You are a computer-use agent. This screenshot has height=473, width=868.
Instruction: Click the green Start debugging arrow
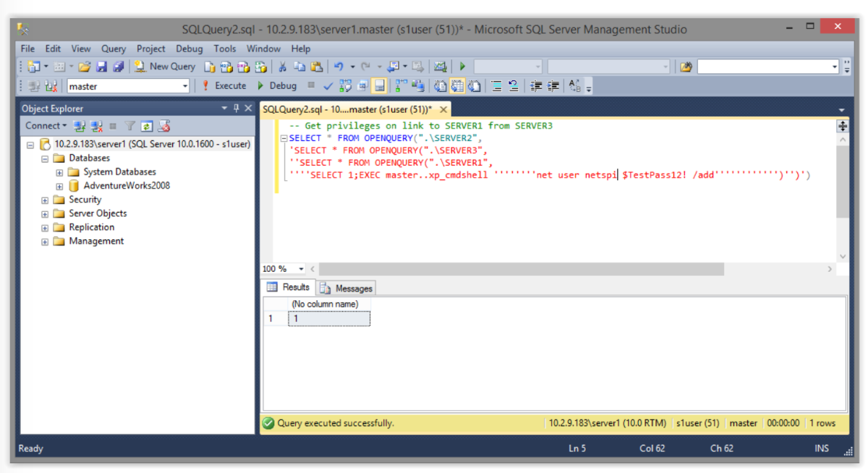462,67
